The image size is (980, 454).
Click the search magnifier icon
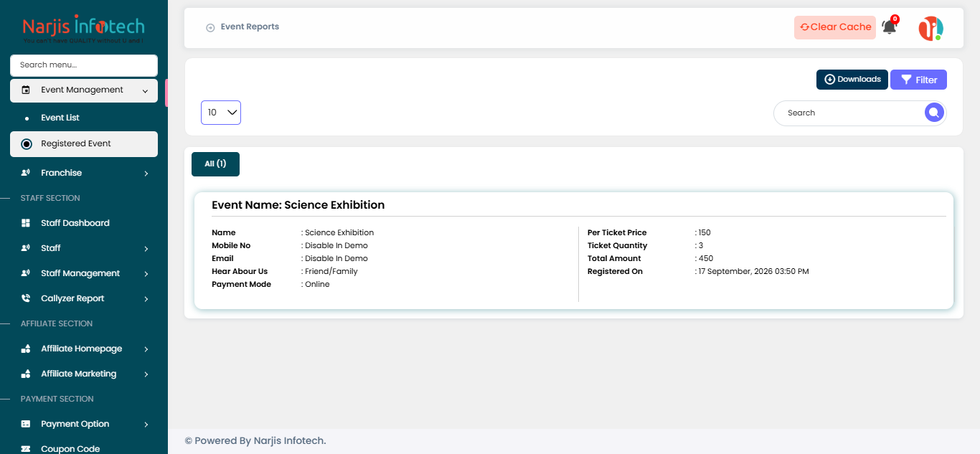point(933,113)
